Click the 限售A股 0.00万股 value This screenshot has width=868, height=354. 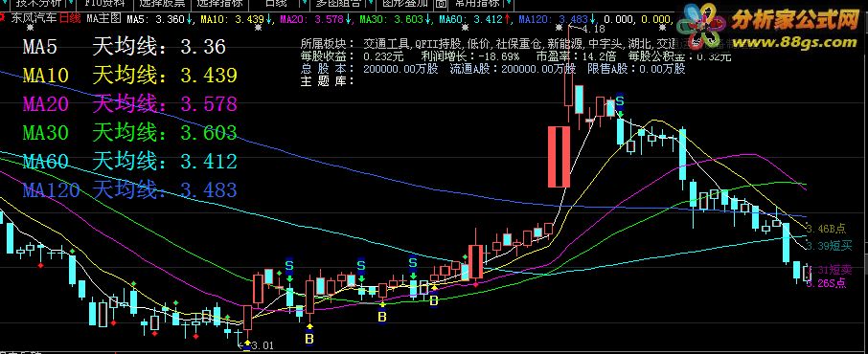[636, 69]
